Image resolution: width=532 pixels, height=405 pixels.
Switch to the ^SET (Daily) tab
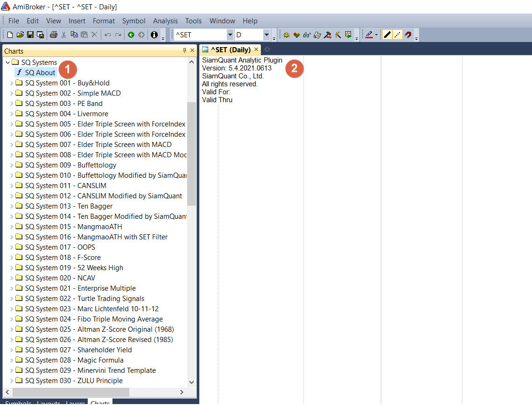click(231, 49)
